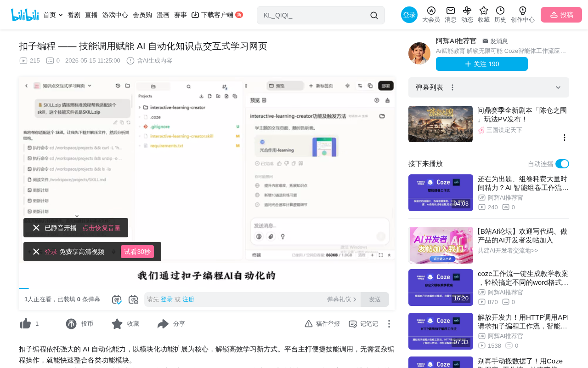The image size is (588, 368).
Task: Open the 16:20 自定义模板教学教案 thumbnail
Action: click(441, 287)
